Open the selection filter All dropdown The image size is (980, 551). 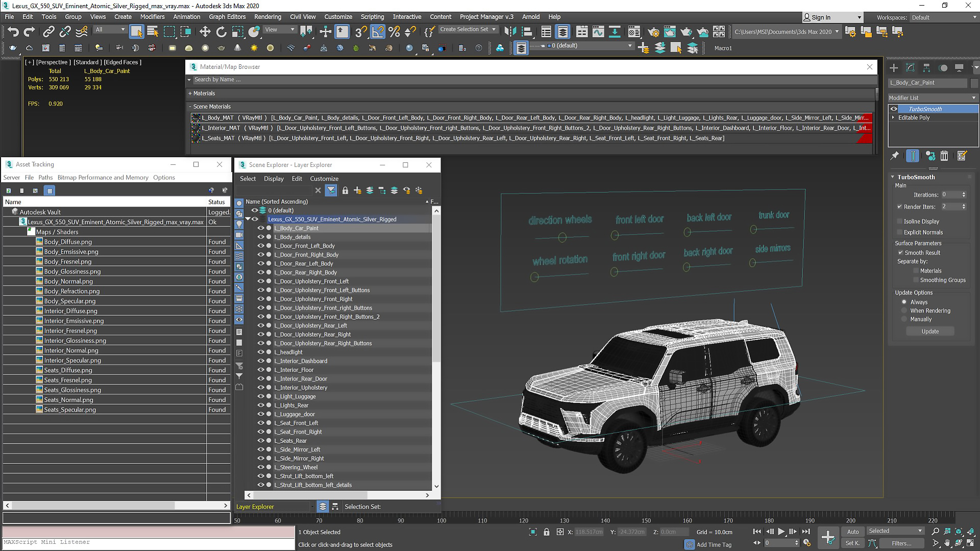(x=110, y=30)
